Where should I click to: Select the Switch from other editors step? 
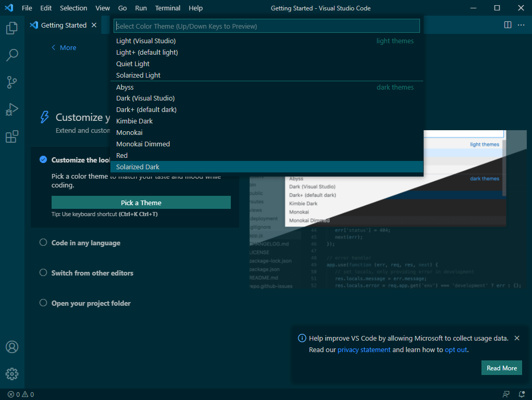pos(43,272)
